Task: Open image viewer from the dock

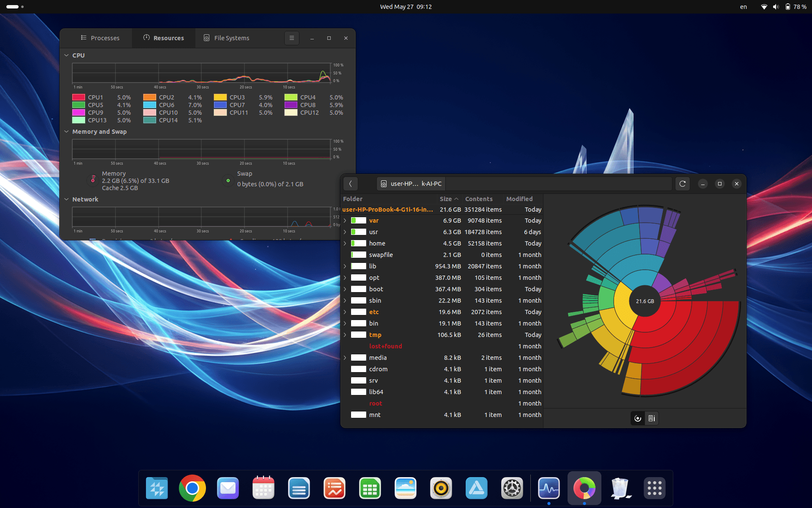Action: pos(406,488)
